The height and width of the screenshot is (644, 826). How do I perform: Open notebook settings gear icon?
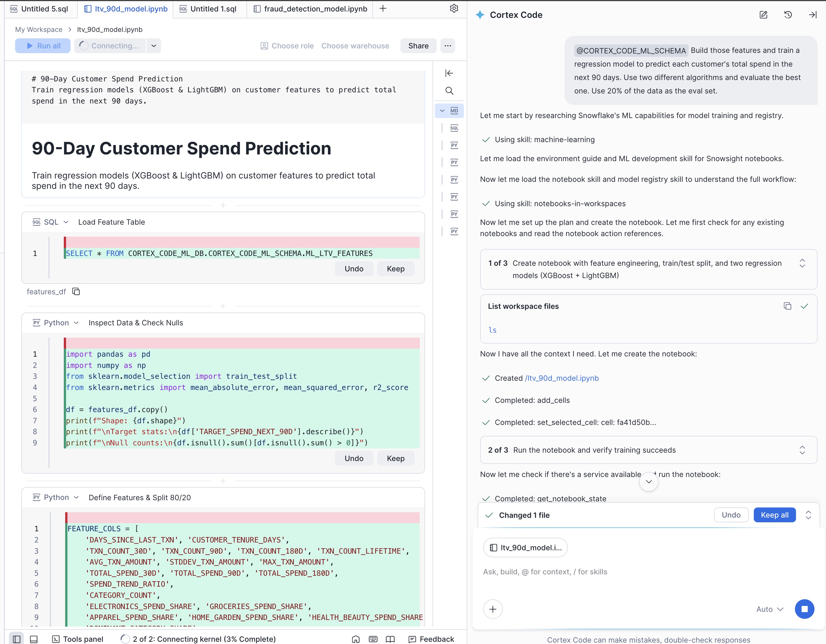pyautogui.click(x=454, y=8)
